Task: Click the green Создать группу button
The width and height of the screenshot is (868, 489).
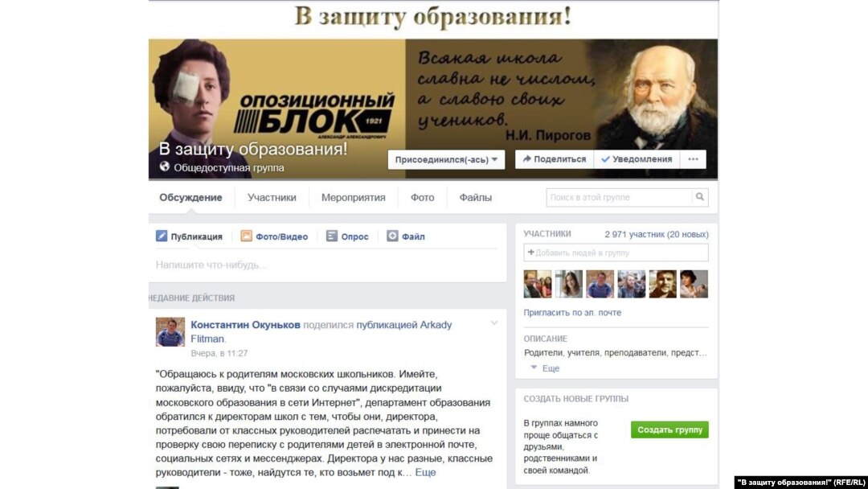Action: pos(669,429)
